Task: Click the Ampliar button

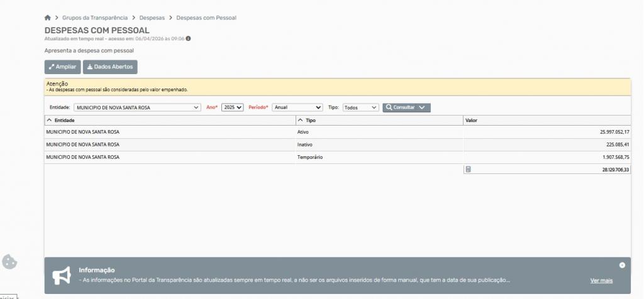Action: [62, 67]
